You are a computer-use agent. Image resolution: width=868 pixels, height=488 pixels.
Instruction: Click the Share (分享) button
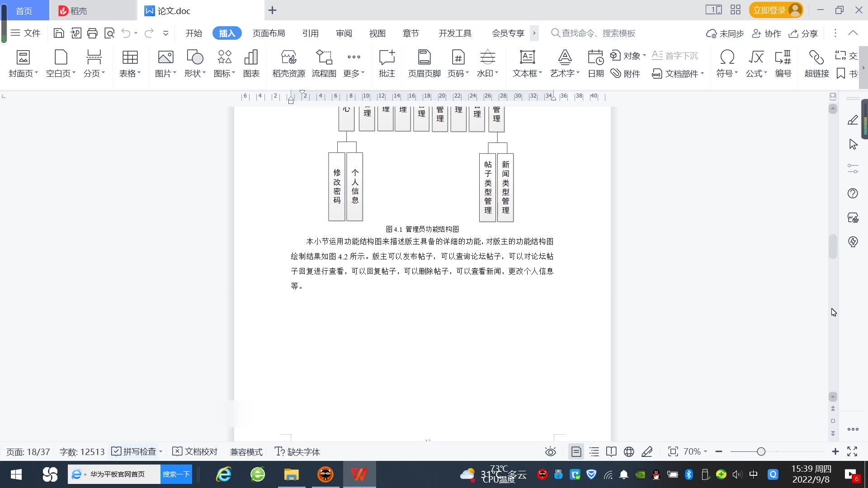pos(803,33)
